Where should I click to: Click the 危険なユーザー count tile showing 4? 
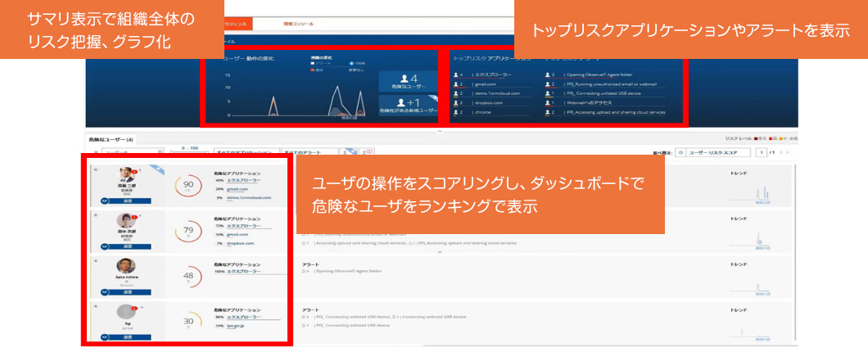(407, 79)
